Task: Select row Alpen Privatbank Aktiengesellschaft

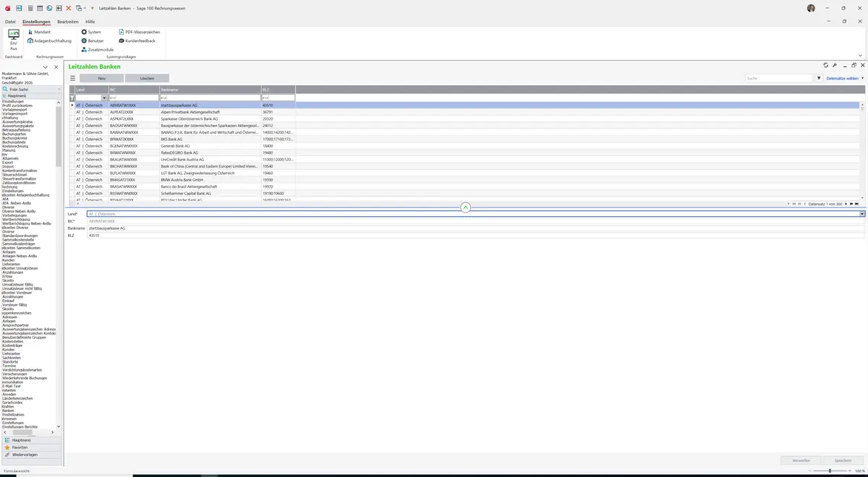Action: tap(464, 112)
